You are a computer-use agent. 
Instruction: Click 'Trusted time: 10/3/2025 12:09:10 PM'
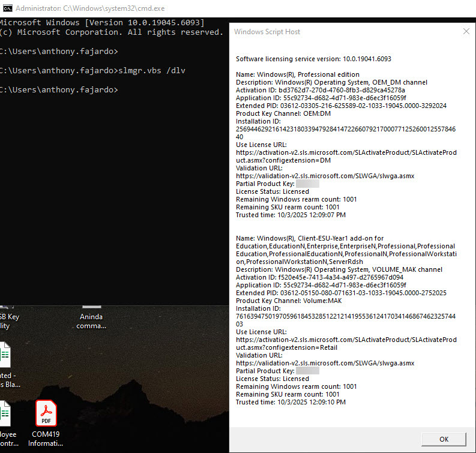click(291, 402)
